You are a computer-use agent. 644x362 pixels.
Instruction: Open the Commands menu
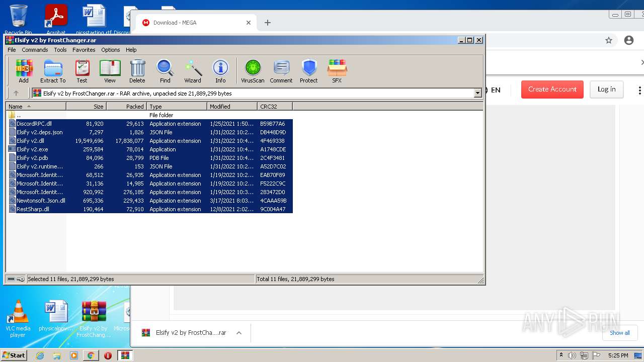click(x=35, y=50)
